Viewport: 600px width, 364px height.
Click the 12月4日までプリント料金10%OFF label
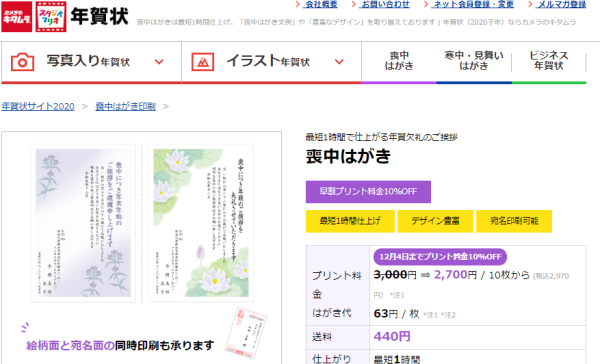(440, 256)
